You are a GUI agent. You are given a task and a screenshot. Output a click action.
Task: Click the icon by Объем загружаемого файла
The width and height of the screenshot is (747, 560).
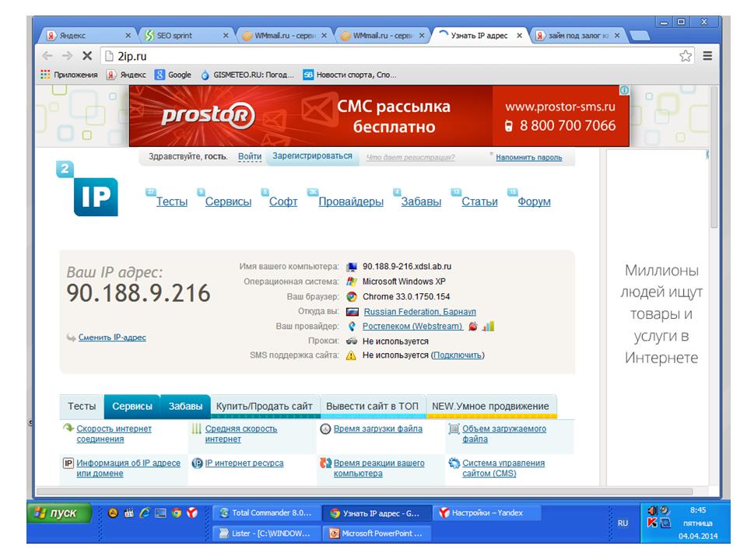pos(454,429)
